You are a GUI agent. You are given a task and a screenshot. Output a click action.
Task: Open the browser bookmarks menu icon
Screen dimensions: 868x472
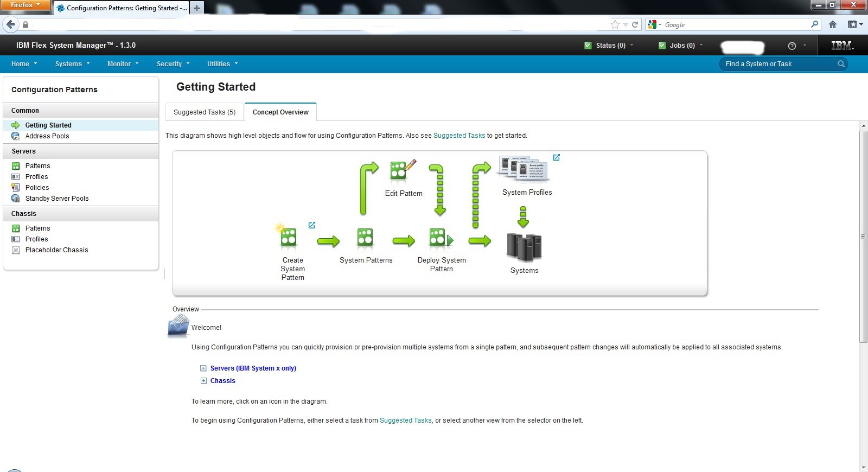855,24
